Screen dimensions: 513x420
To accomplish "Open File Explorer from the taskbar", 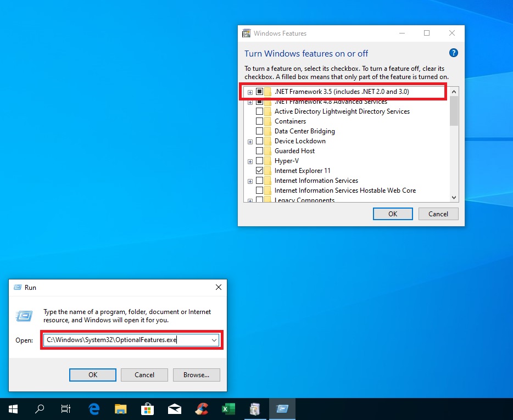I will (x=121, y=409).
